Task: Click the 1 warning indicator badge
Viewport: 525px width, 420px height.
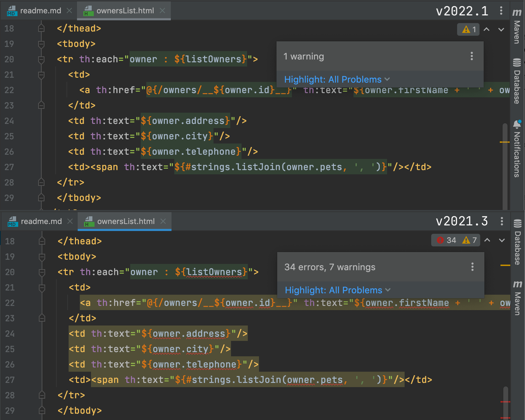Action: point(468,29)
